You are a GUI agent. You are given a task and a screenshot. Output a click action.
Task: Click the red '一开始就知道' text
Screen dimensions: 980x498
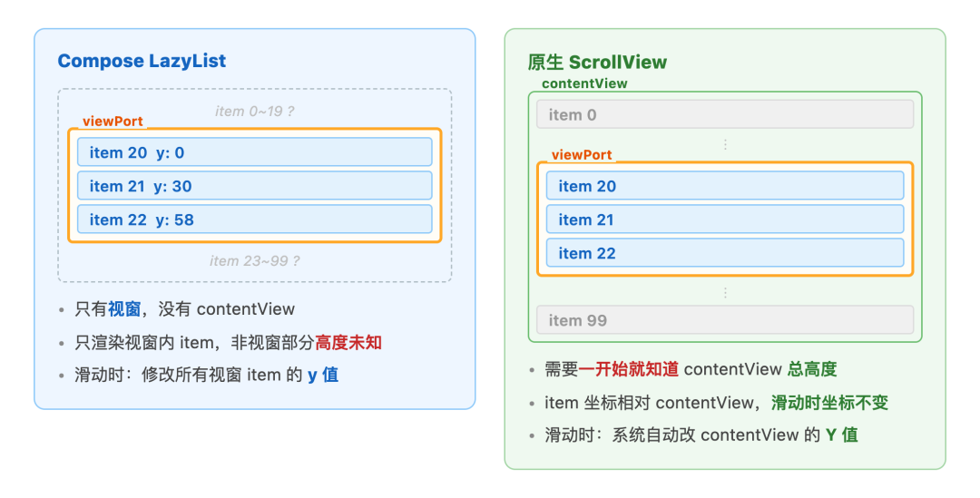pos(628,369)
